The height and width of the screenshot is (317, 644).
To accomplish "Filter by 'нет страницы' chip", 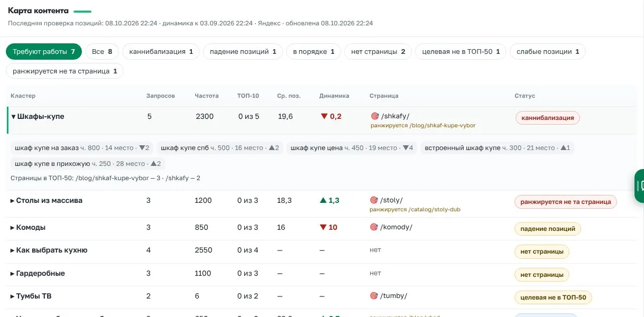I will click(378, 52).
